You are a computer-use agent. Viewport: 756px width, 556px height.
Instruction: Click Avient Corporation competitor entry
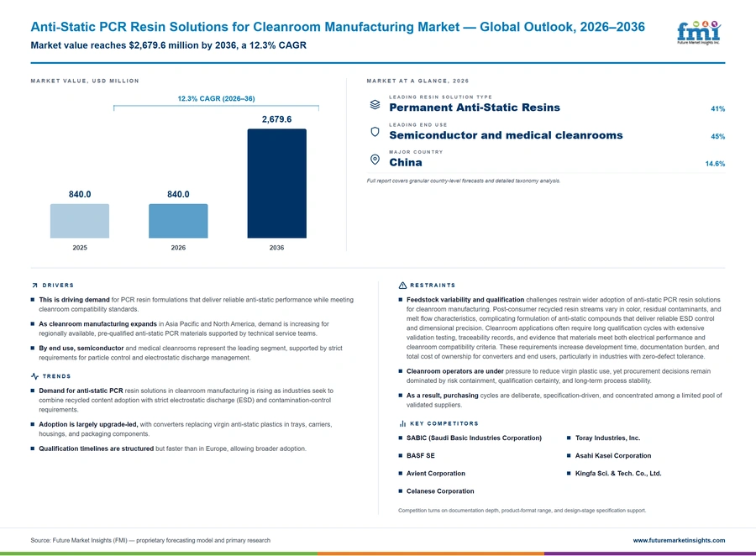point(436,474)
